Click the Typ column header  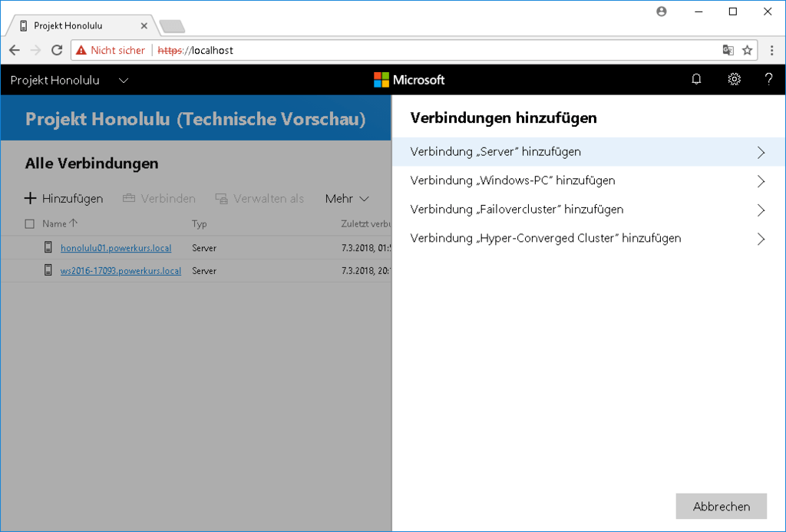(199, 223)
